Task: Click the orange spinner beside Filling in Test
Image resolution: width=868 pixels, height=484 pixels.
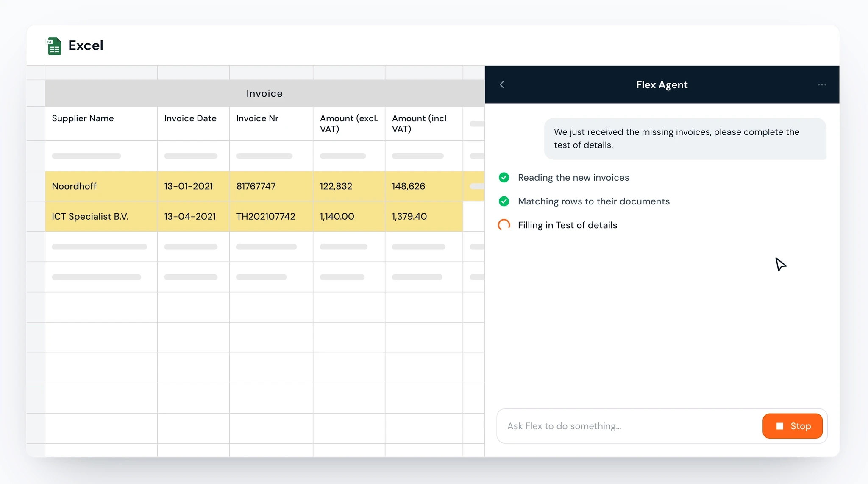Action: click(504, 225)
